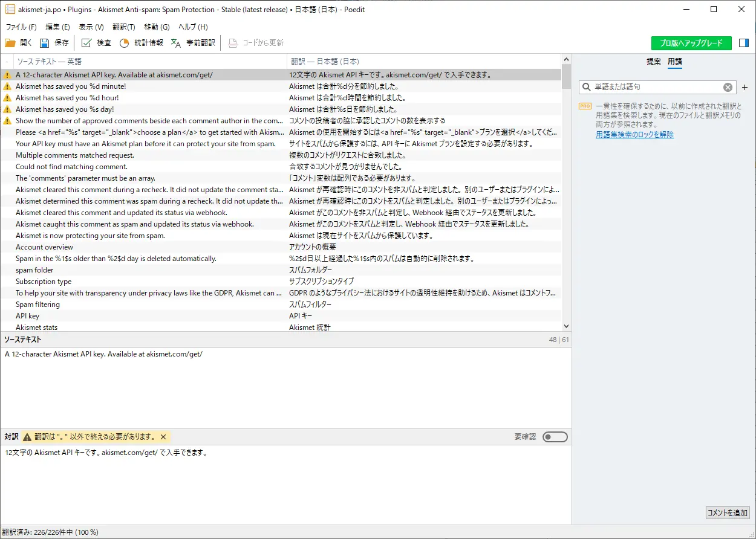
Task: Open the 翻訳(T) menu
Action: click(123, 27)
